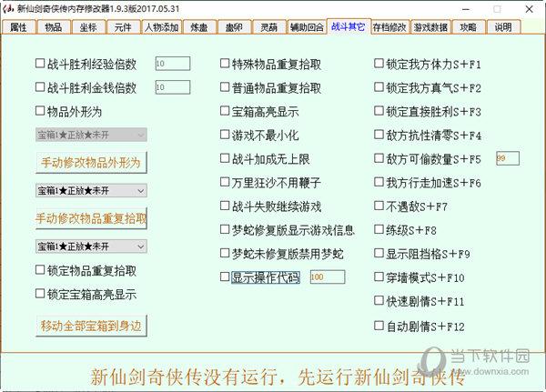Toggle 锁定宝箱高亮显示 checkbox
The width and height of the screenshot is (546, 392).
tap(40, 294)
